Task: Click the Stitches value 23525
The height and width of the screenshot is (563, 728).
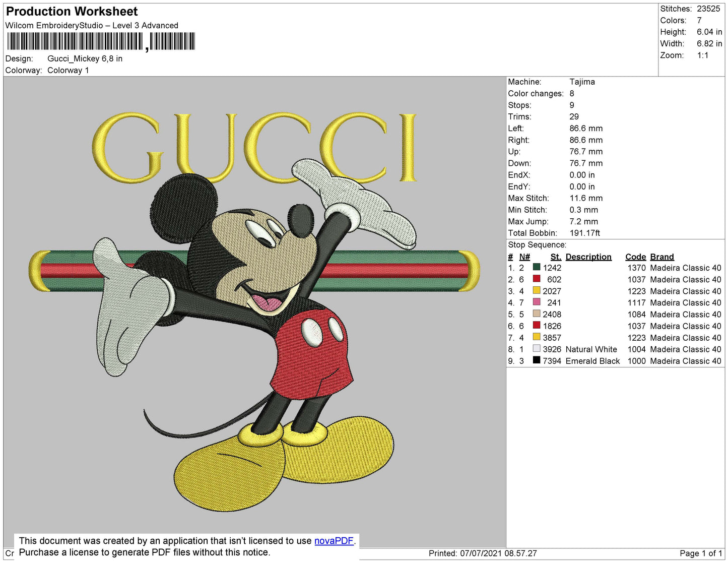Action: 708,9
